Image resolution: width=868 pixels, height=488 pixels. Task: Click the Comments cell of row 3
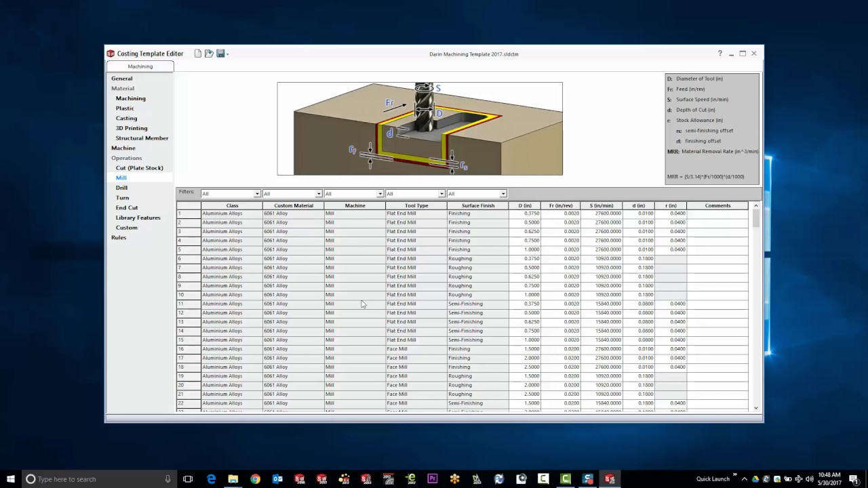point(717,232)
